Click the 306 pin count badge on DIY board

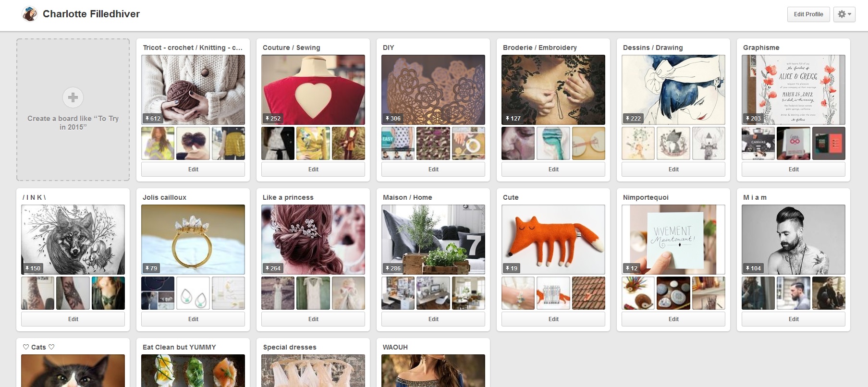coord(393,118)
